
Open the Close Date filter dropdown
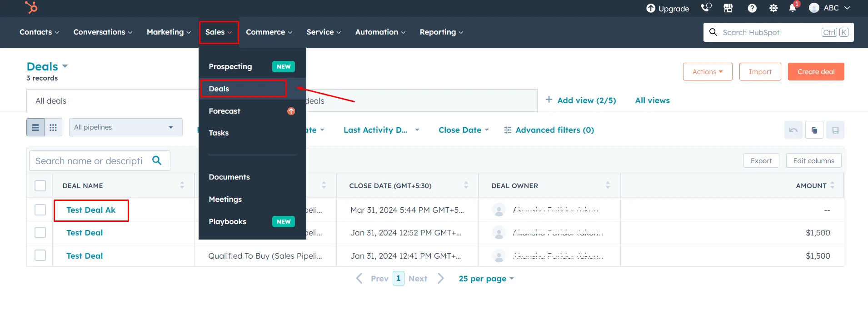click(464, 130)
